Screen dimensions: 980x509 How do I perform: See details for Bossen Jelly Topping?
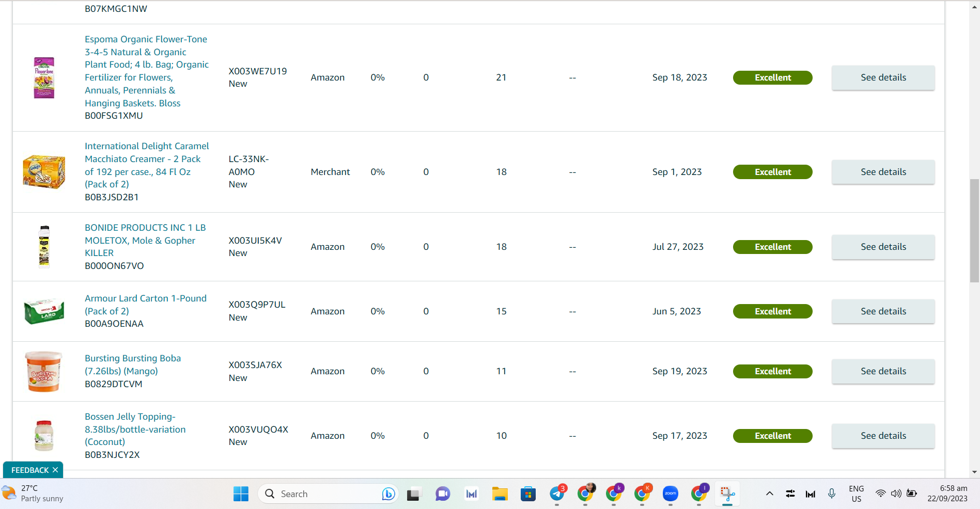(883, 436)
